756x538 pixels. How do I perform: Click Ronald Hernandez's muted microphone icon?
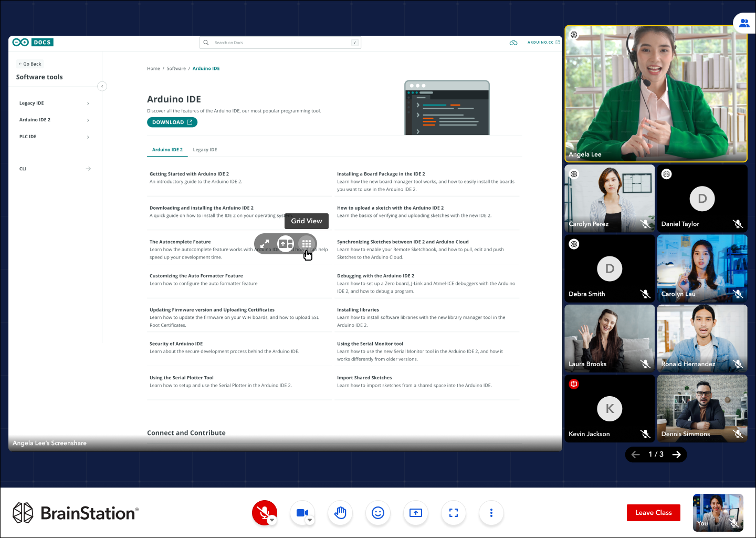(738, 364)
